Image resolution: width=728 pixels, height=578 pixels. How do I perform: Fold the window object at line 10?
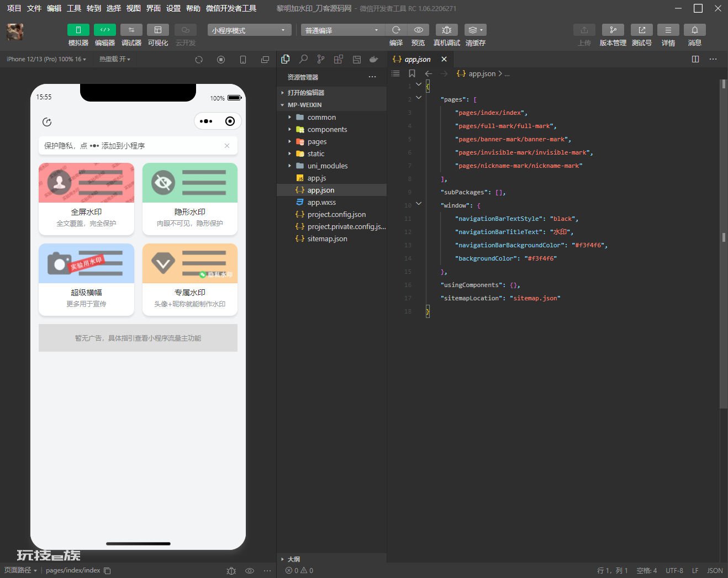419,204
